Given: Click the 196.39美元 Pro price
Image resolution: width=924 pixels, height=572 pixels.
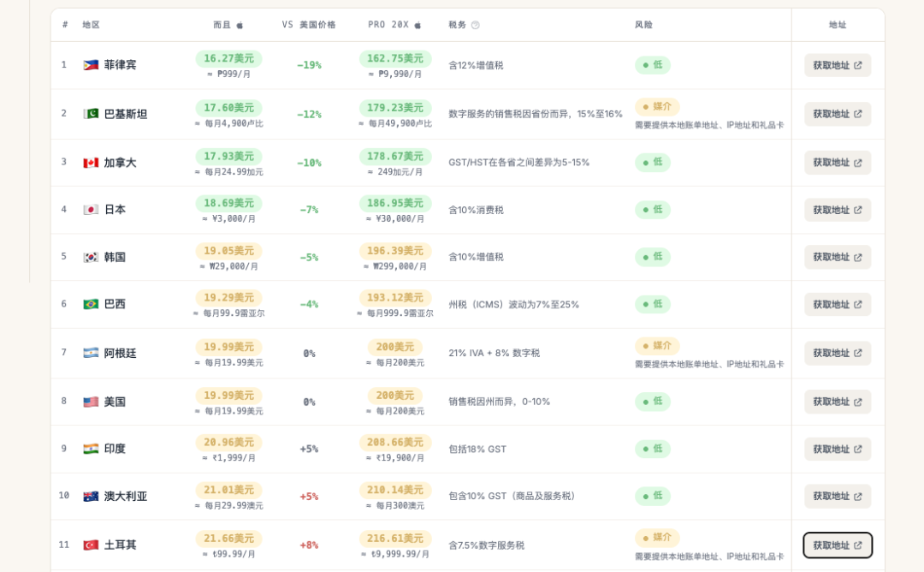Looking at the screenshot, I should [x=395, y=251].
